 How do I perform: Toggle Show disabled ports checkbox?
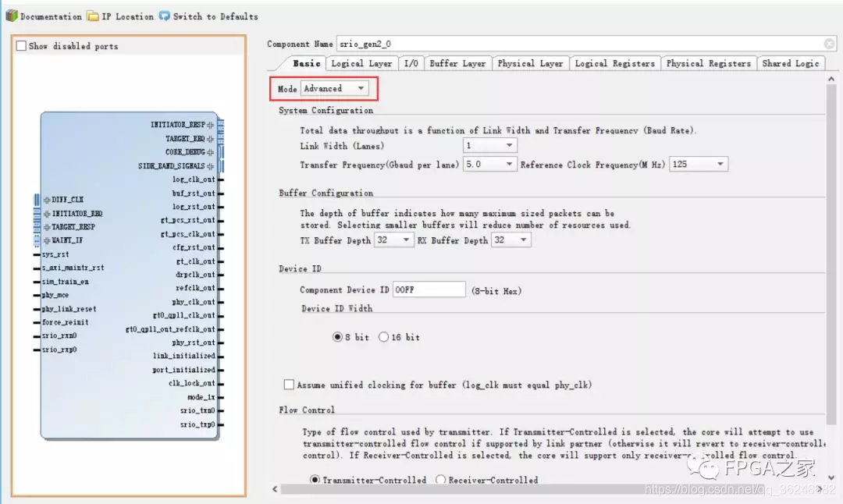tap(21, 46)
